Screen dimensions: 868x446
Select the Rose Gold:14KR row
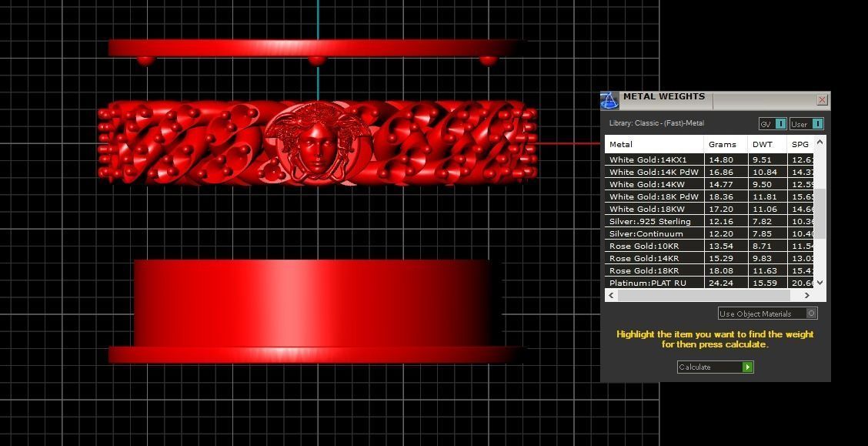click(709, 258)
